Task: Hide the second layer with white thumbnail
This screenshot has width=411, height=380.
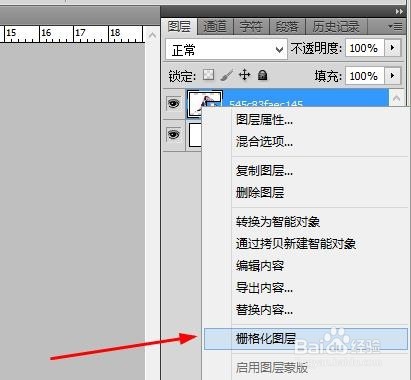Action: coord(173,134)
